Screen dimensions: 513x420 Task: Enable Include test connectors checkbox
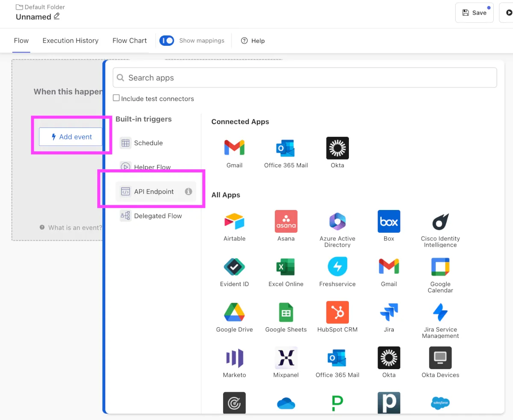116,98
